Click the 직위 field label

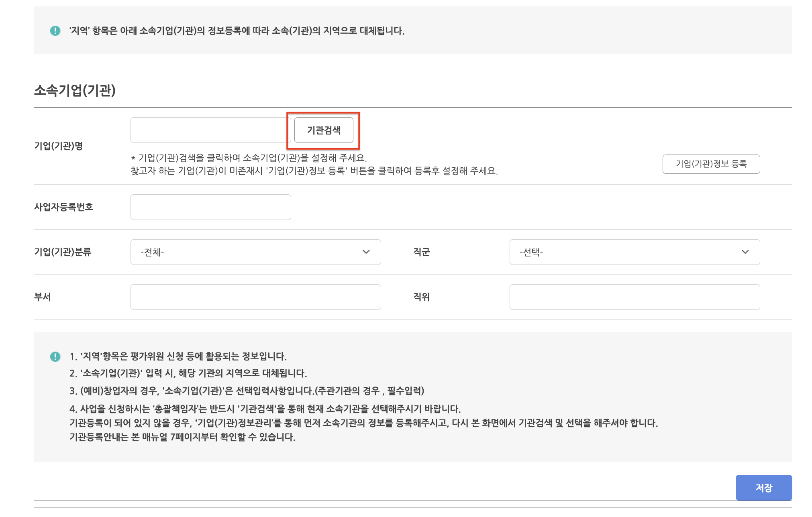click(x=421, y=297)
